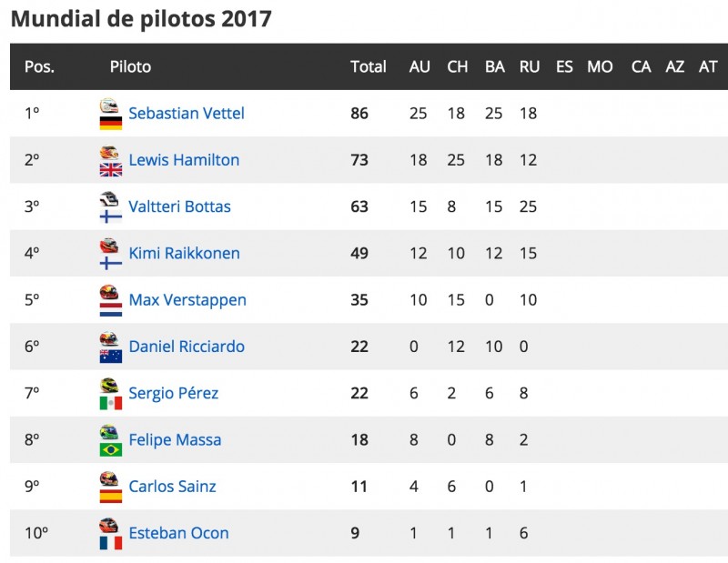Click the Dutch flag beside Verstappen
Image resolution: width=728 pixels, height=563 pixels.
[111, 309]
